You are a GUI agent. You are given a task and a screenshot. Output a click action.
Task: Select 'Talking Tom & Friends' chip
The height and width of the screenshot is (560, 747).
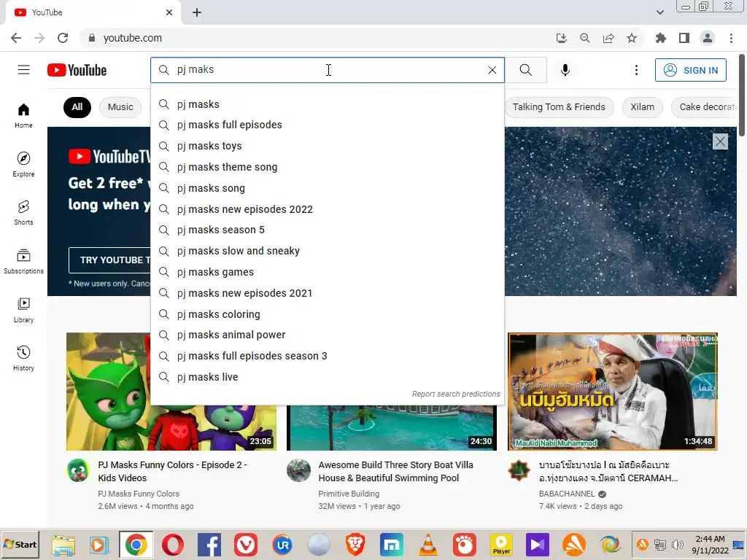tap(559, 106)
